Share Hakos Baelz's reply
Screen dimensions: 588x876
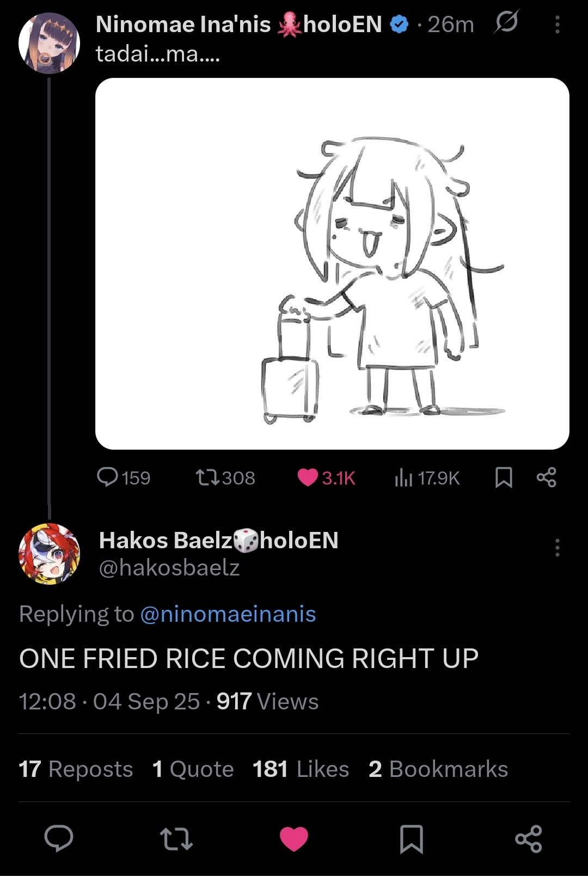point(528,838)
